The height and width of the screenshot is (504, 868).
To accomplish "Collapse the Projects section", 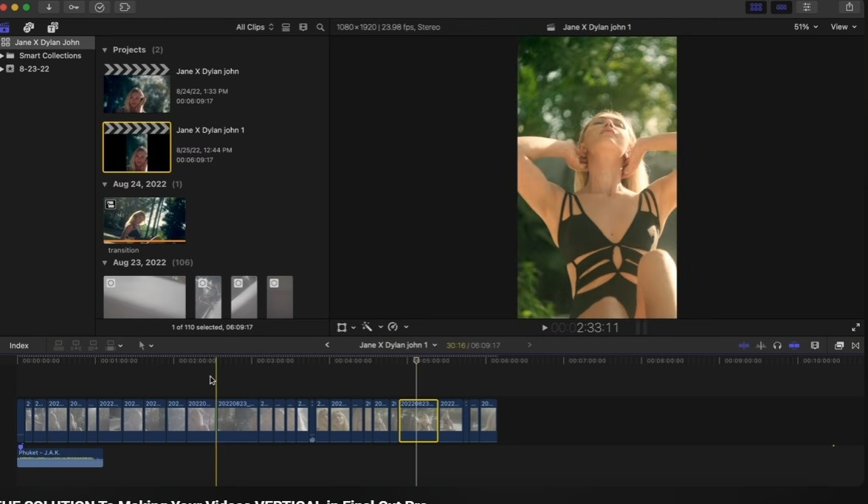I will (105, 49).
